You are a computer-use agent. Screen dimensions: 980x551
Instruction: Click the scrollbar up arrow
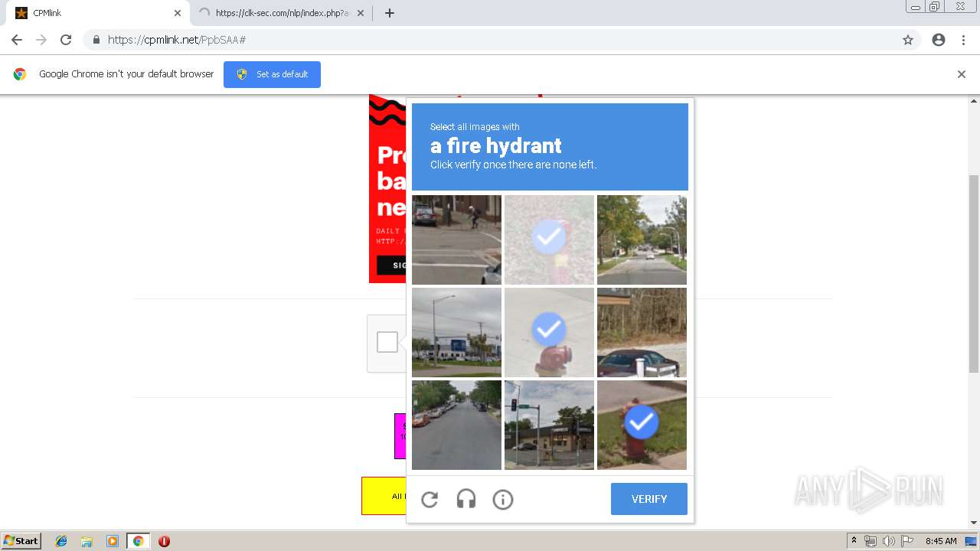(974, 100)
